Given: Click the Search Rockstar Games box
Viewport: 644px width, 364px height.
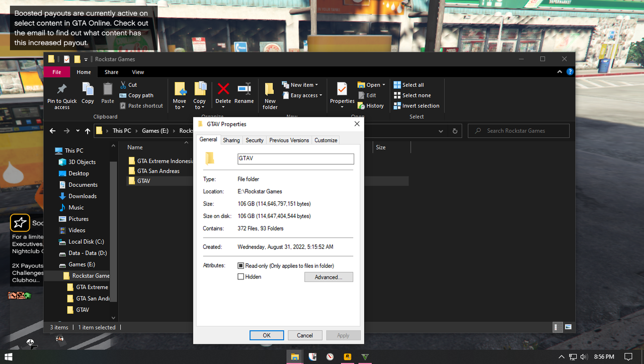Looking at the screenshot, I should pos(519,131).
